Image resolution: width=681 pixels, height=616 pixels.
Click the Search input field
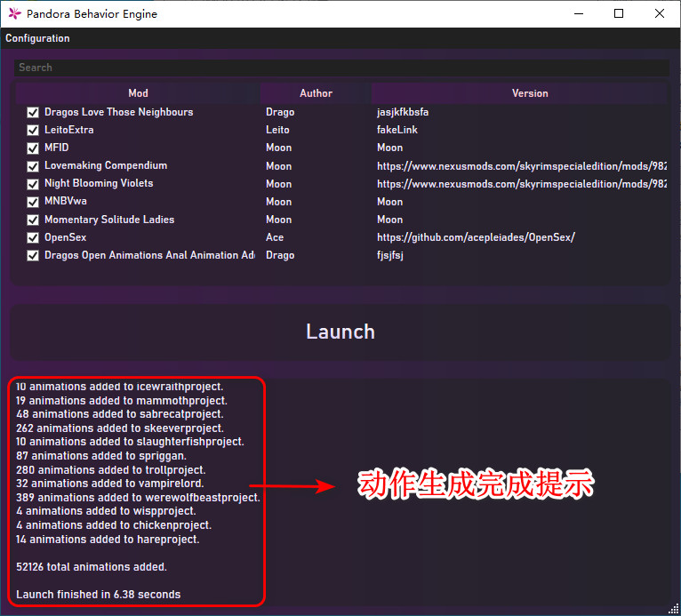(x=340, y=68)
